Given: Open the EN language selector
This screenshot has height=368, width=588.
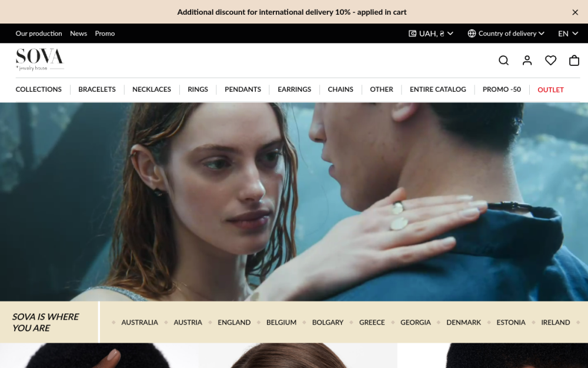Looking at the screenshot, I should [568, 34].
